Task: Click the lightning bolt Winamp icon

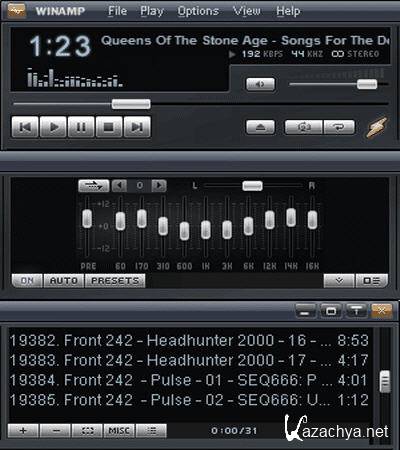Action: coord(377,127)
